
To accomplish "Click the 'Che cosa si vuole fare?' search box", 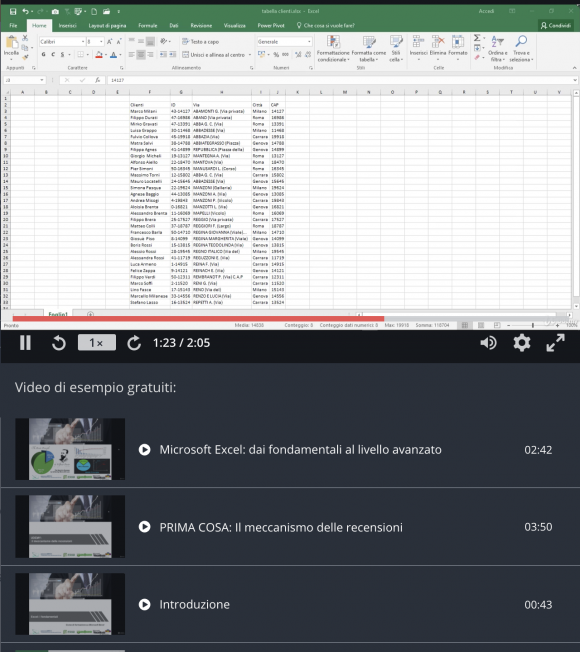I will tap(326, 25).
